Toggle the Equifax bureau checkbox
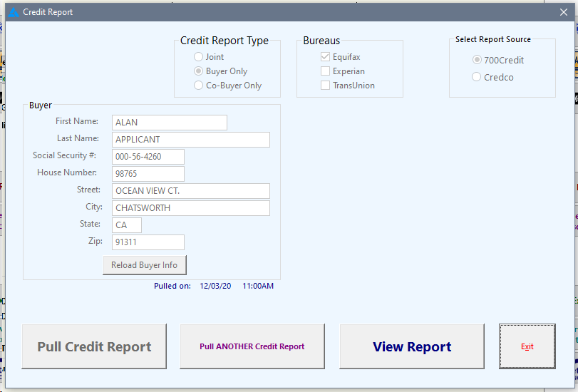The height and width of the screenshot is (392, 578). tap(326, 57)
